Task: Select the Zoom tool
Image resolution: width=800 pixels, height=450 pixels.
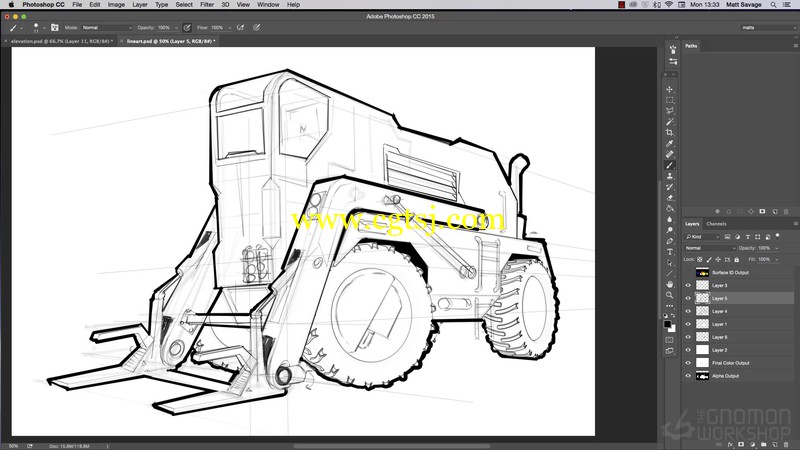Action: tap(669, 295)
